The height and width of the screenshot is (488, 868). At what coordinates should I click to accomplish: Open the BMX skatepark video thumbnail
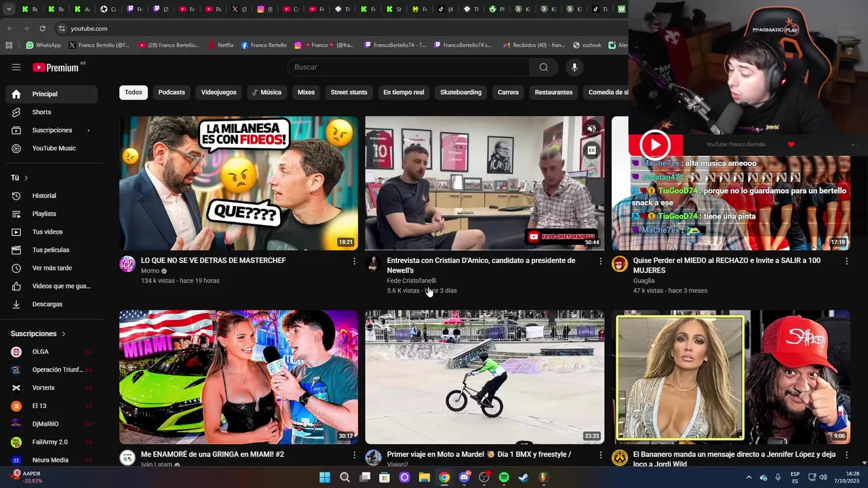(484, 377)
